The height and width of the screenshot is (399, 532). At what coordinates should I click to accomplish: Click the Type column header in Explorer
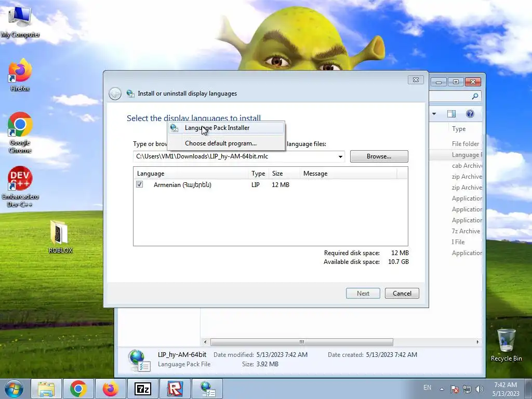pyautogui.click(x=459, y=129)
